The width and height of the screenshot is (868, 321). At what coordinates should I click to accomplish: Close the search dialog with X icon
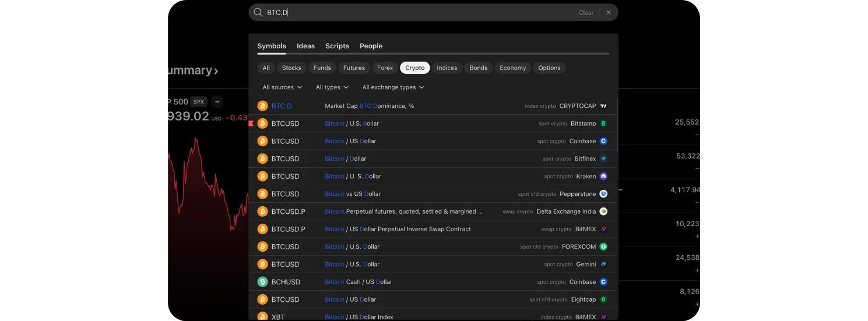(x=609, y=12)
